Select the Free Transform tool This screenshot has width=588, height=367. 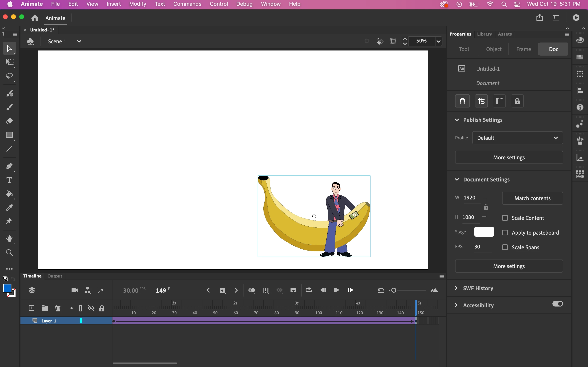tap(9, 62)
